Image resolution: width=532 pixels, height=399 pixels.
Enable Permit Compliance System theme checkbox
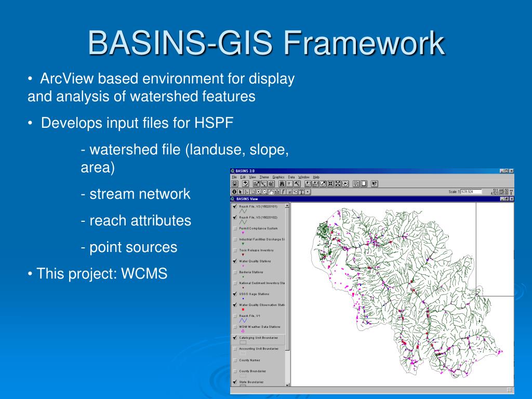pos(235,229)
